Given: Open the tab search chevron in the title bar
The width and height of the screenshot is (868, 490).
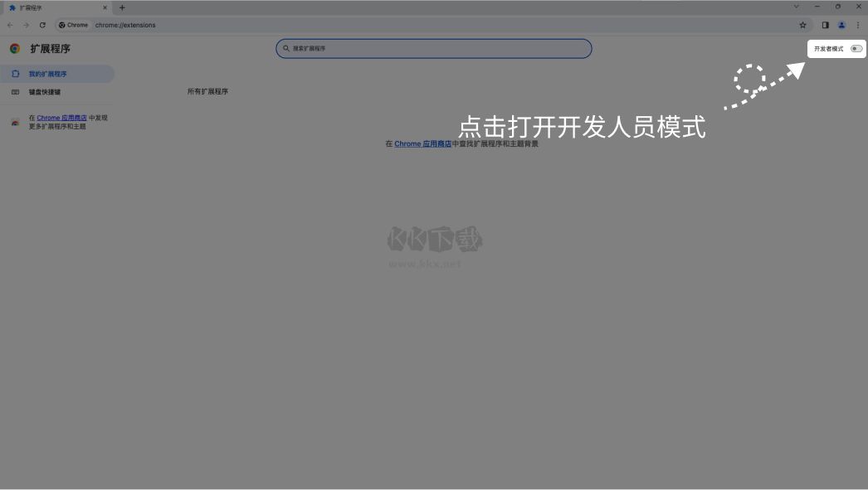Looking at the screenshot, I should coord(797,7).
